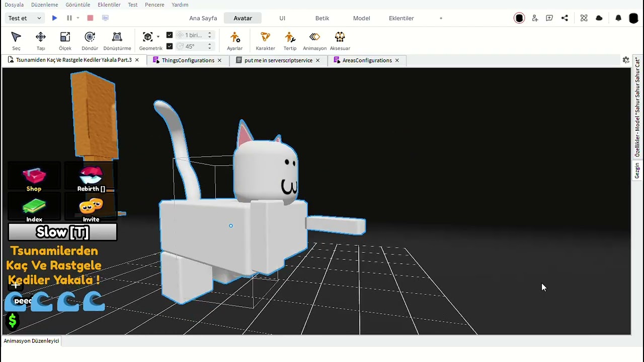Stop the test with the red square
644x362 pixels.
(x=90, y=18)
